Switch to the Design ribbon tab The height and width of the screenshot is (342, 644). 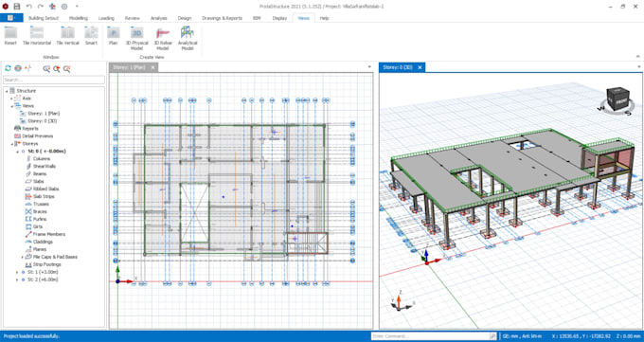185,18
